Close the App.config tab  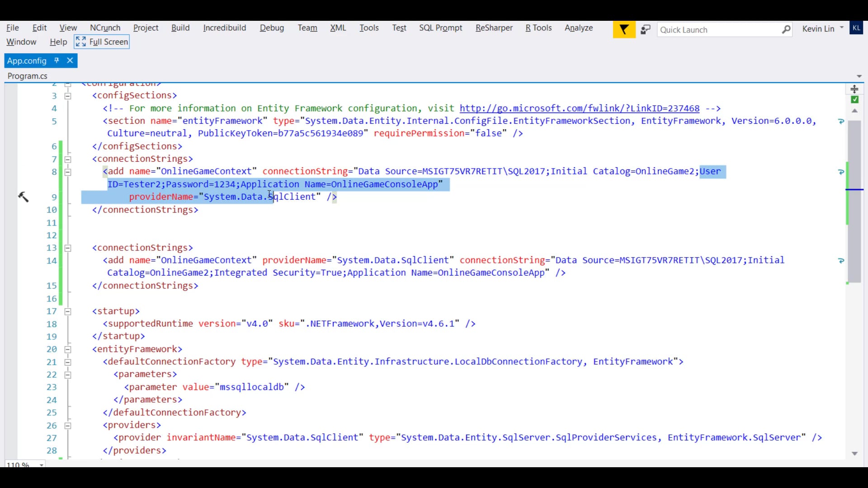[x=70, y=60]
